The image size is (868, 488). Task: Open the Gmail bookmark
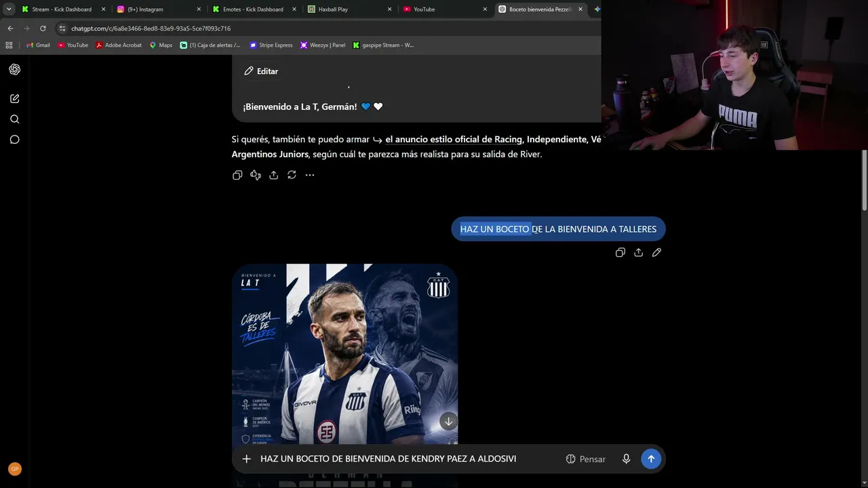click(x=38, y=45)
